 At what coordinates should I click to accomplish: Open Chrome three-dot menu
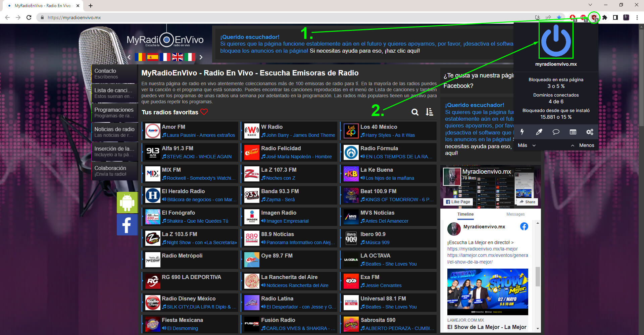[x=637, y=17]
